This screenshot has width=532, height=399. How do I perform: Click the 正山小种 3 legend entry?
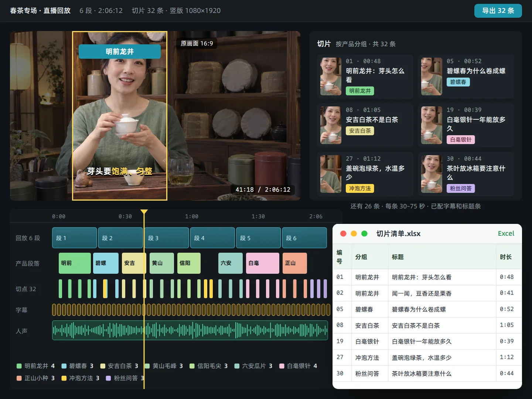[36, 378]
